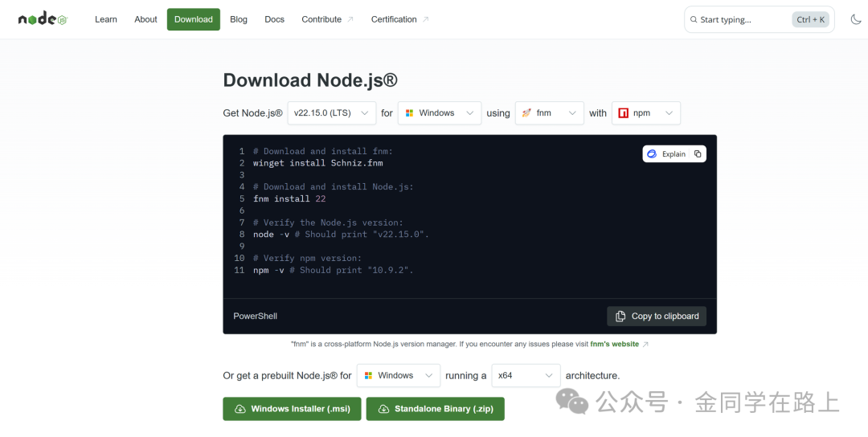This screenshot has height=437, width=868.
Task: Click the Ctrl + K shortcut badge
Action: point(810,19)
